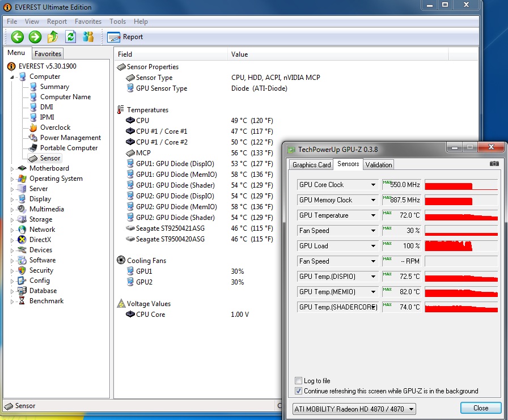Screen dimensions: 508x420
Task: Select the Seagate ST9250421ASG temperature row
Action: pyautogui.click(x=199, y=228)
